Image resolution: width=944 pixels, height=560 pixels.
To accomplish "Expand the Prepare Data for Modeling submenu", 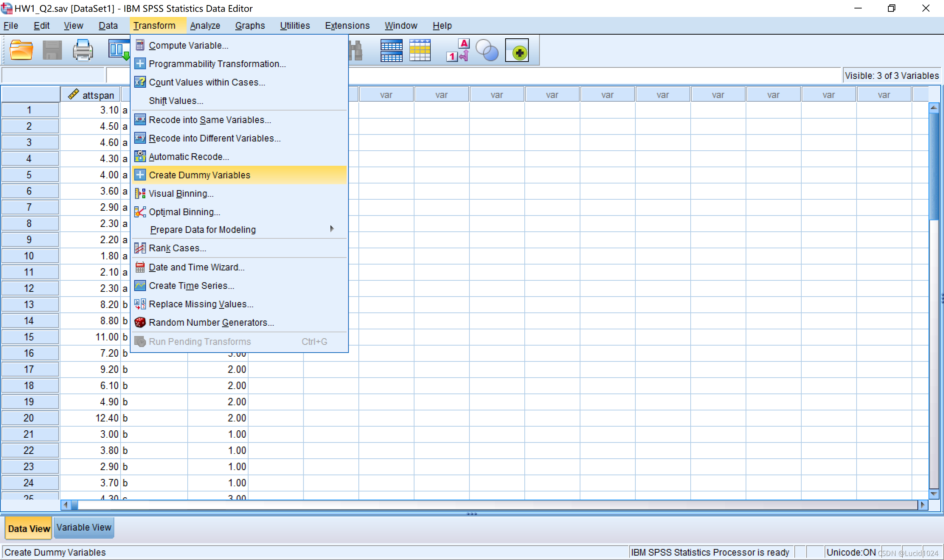I will pos(203,230).
